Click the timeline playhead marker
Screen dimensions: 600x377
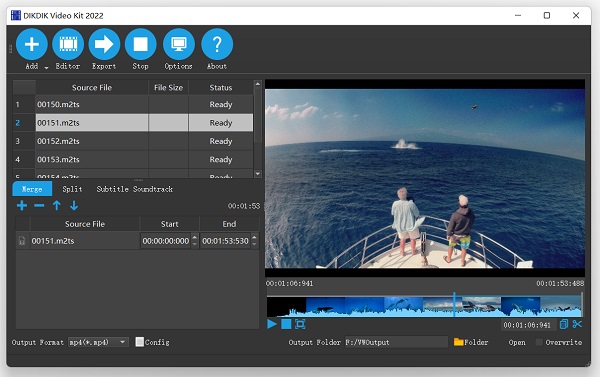[x=454, y=305]
